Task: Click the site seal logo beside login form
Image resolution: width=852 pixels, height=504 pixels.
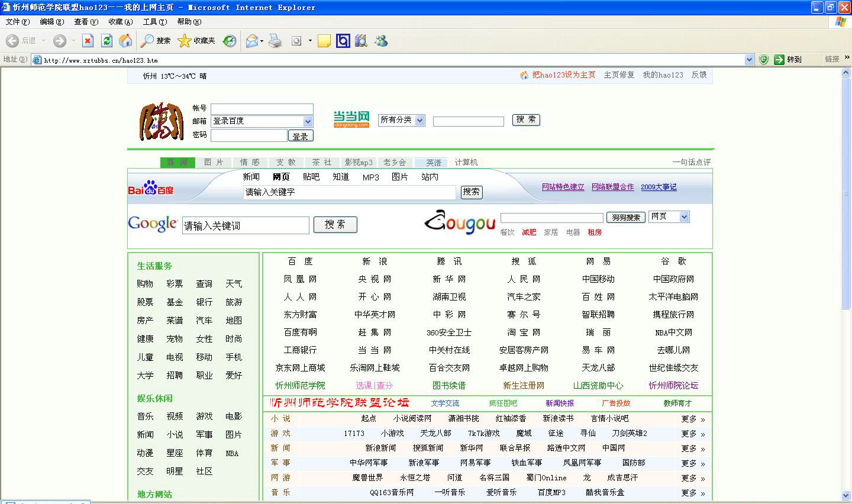Action: pos(162,122)
